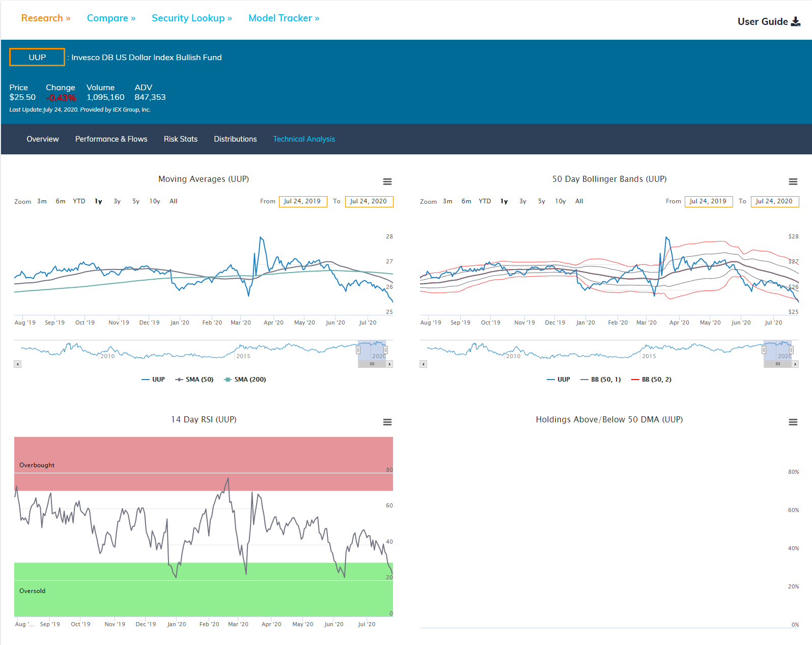This screenshot has height=645, width=812.
Task: Open Holdings Above/Below 50 DMA chart menu
Action: [793, 422]
